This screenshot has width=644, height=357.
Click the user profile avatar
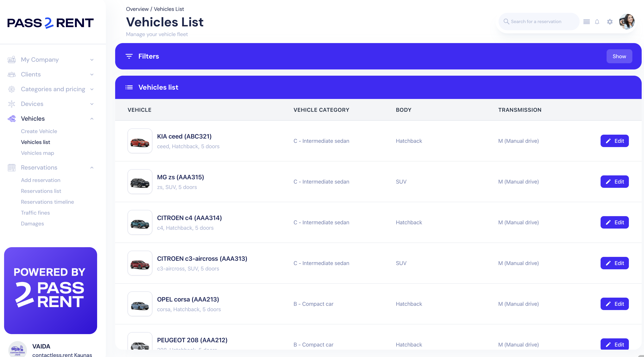(x=627, y=22)
